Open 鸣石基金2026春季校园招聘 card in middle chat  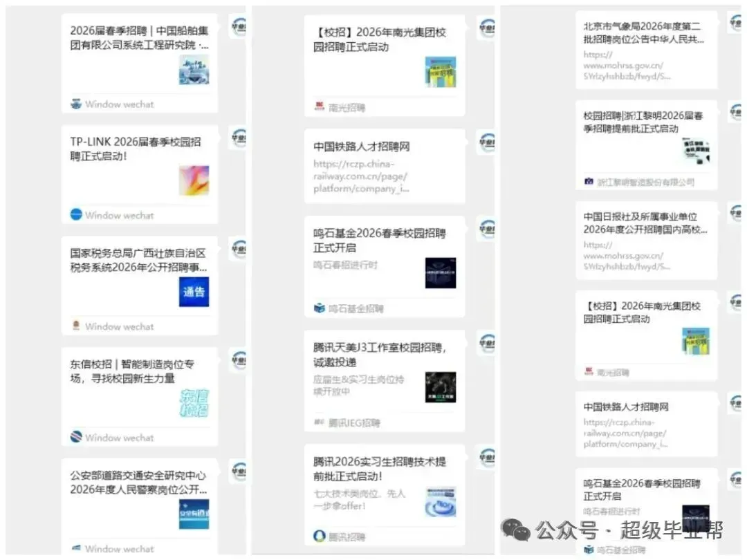tap(385, 267)
